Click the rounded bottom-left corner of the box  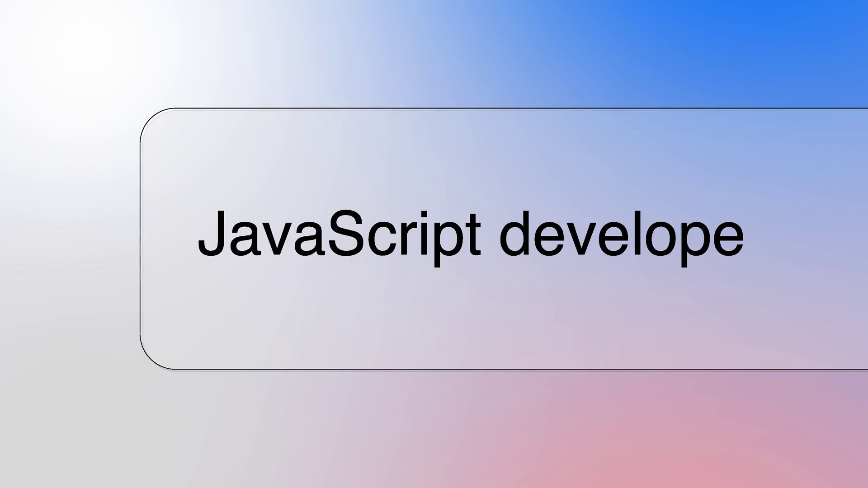point(150,359)
